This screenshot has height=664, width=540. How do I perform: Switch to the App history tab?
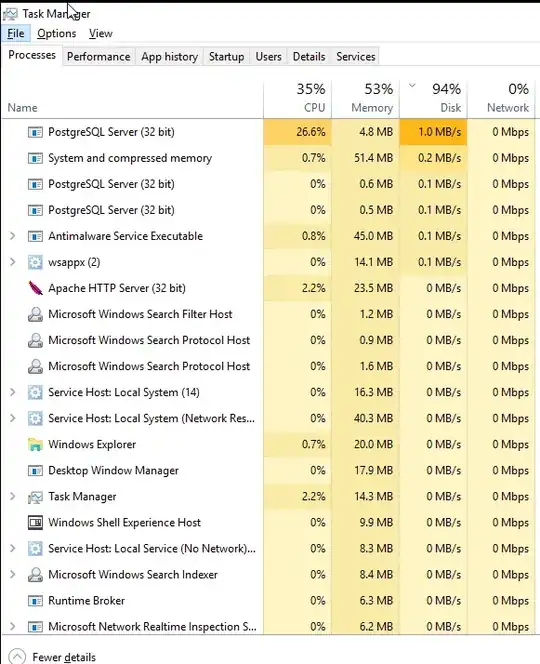click(x=170, y=57)
